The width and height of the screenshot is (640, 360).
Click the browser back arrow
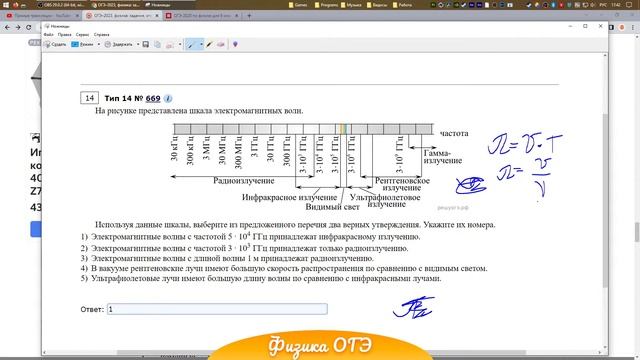pyautogui.click(x=7, y=27)
